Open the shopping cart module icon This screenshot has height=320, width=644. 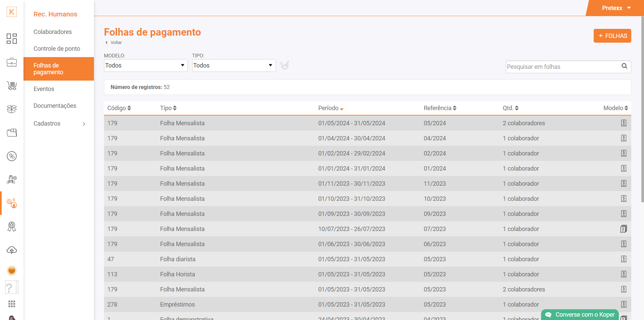[x=12, y=86]
